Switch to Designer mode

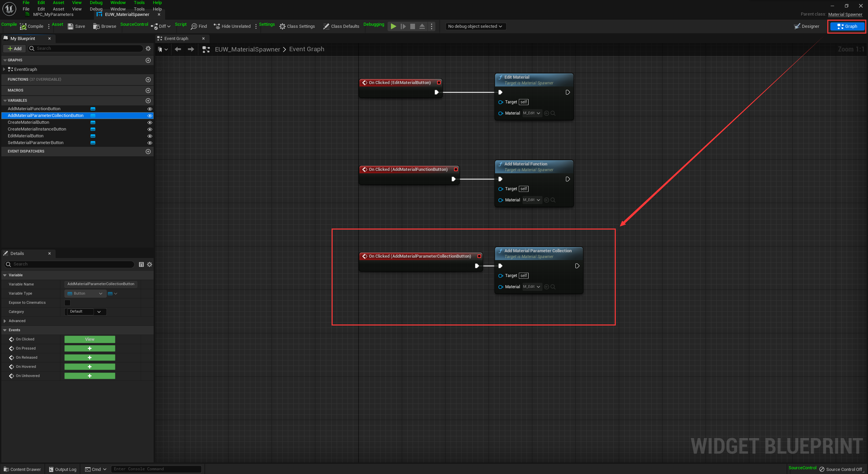(806, 26)
